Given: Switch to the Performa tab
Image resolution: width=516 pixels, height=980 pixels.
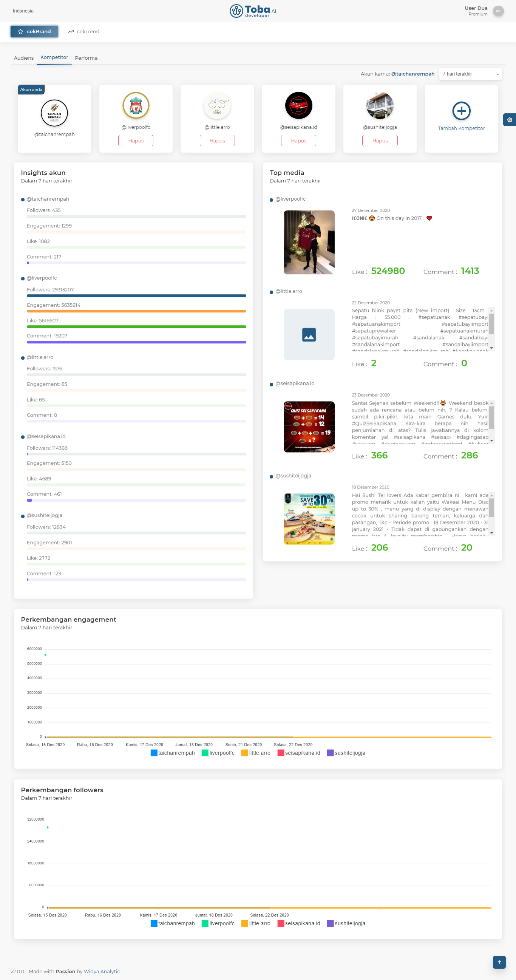Looking at the screenshot, I should [x=86, y=58].
